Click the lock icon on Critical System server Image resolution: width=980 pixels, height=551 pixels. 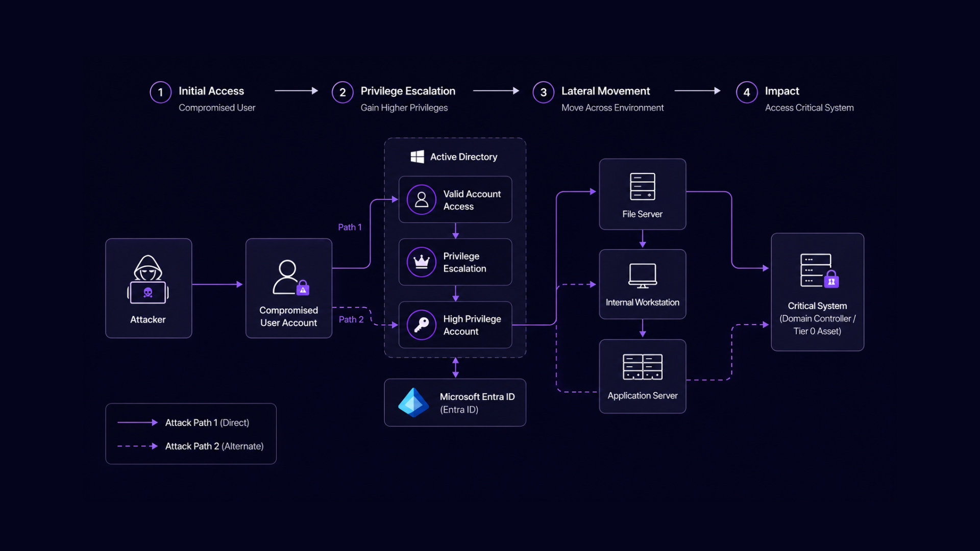[x=831, y=280]
